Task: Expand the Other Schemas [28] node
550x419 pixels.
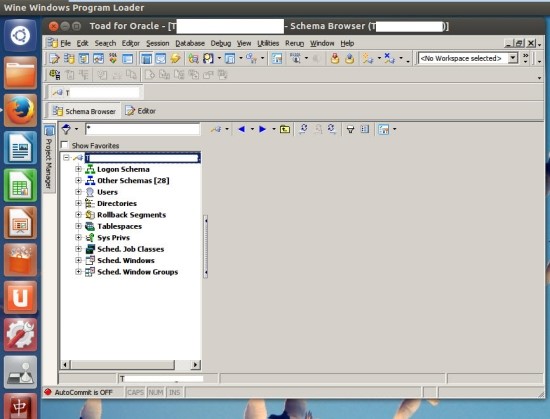Action: 79,181
